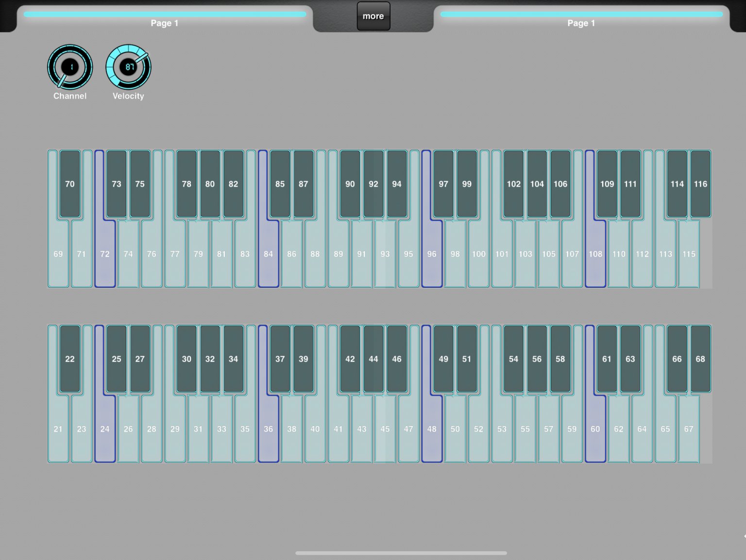Play black key 30
The width and height of the screenshot is (746, 560).
pos(186,359)
